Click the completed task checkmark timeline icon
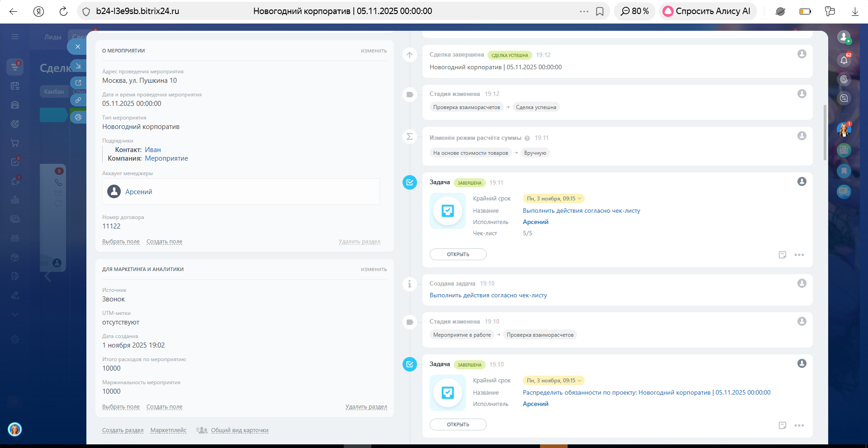The height and width of the screenshot is (448, 868). (409, 182)
